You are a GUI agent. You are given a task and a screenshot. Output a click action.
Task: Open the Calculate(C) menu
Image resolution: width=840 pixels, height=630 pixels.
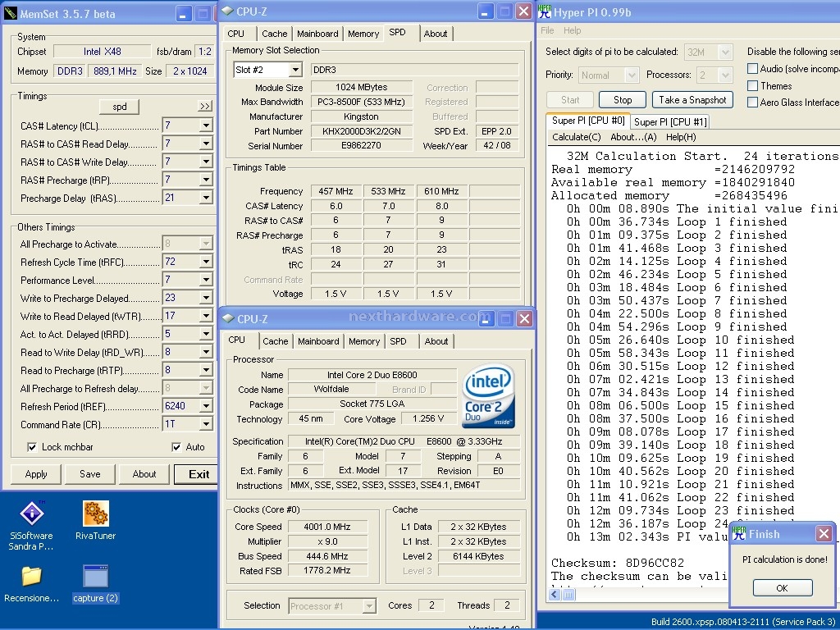click(x=577, y=137)
